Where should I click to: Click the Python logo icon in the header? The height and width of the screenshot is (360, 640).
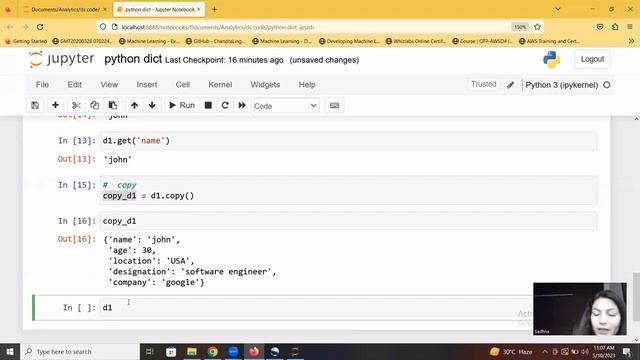(551, 60)
